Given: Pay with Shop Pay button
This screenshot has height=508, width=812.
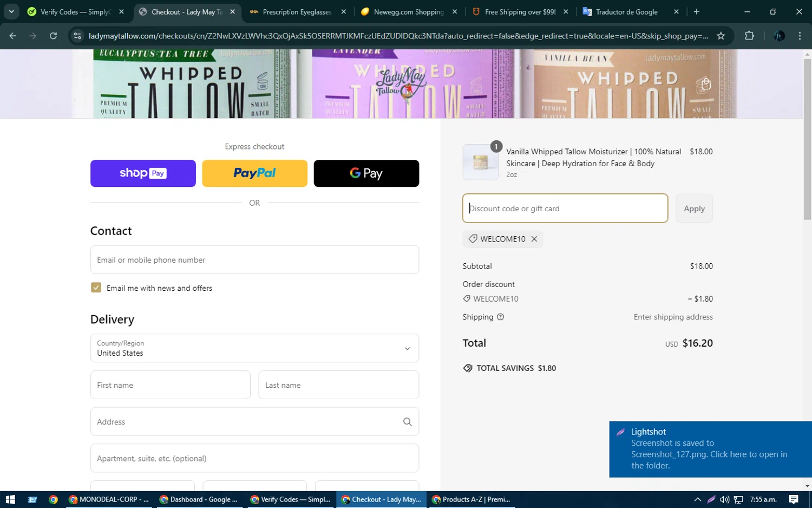Looking at the screenshot, I should (143, 173).
